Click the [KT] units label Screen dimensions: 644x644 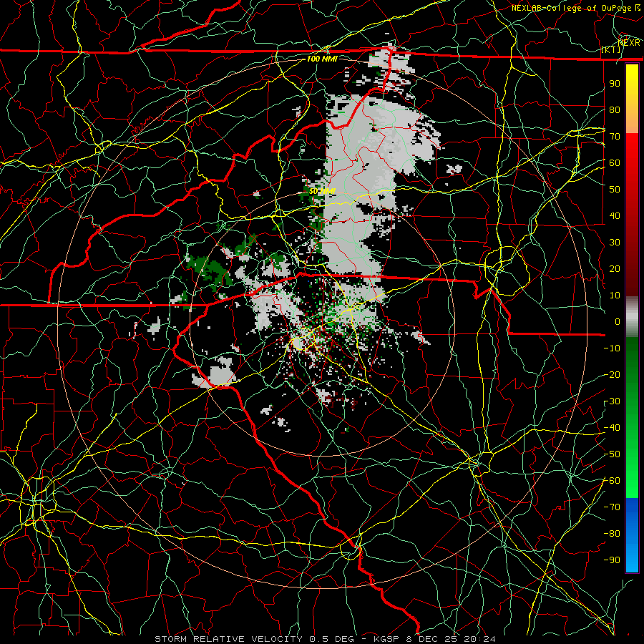tap(610, 49)
